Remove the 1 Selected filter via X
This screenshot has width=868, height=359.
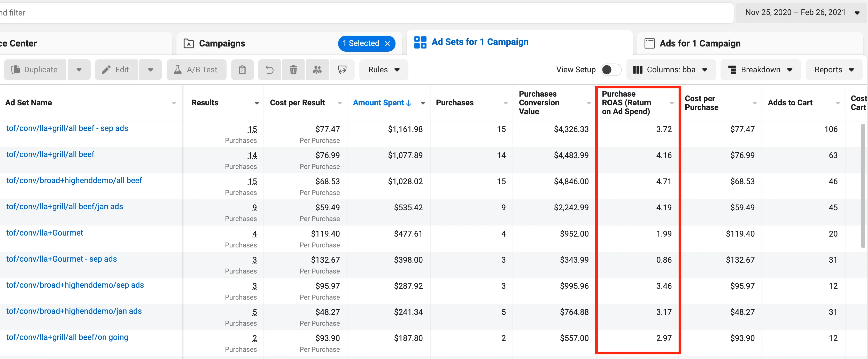(388, 43)
